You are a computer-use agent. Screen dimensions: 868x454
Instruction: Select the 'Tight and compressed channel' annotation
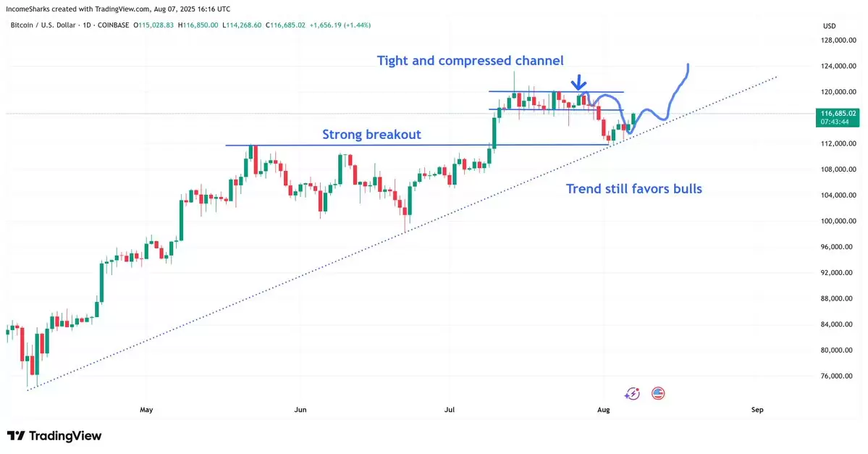coord(470,60)
